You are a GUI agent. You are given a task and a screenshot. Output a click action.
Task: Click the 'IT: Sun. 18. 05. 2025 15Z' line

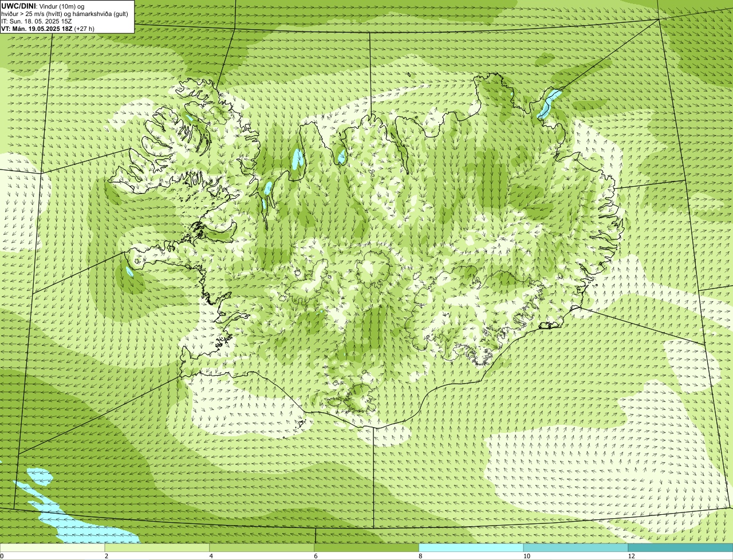[x=37, y=21]
